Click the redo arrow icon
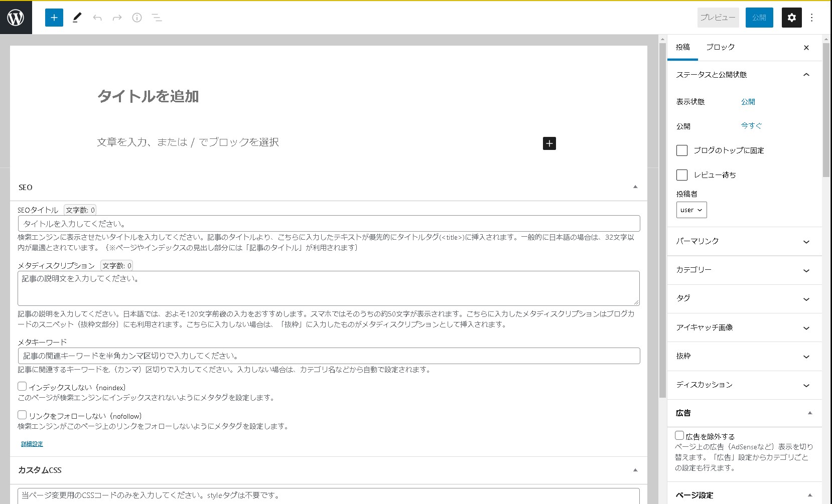Image resolution: width=832 pixels, height=504 pixels. [x=116, y=18]
